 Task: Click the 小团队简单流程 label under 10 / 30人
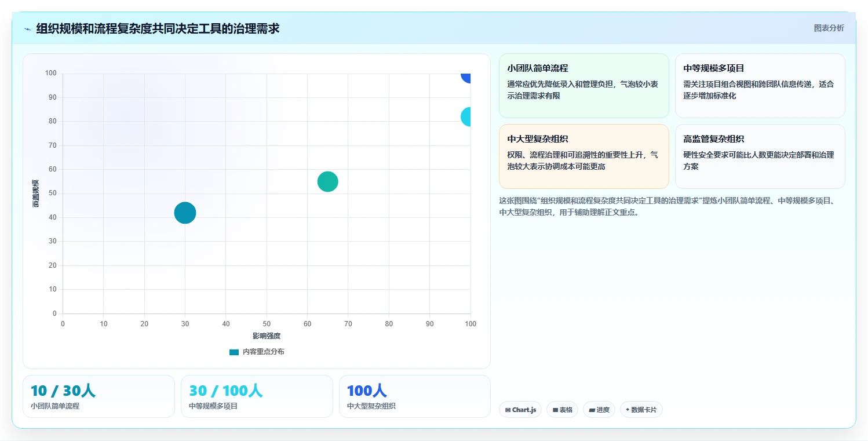[x=55, y=406]
